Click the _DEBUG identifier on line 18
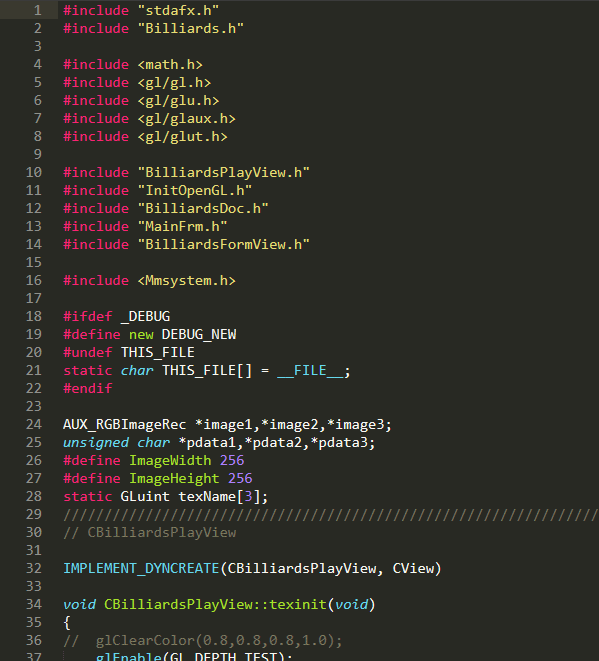 point(145,317)
